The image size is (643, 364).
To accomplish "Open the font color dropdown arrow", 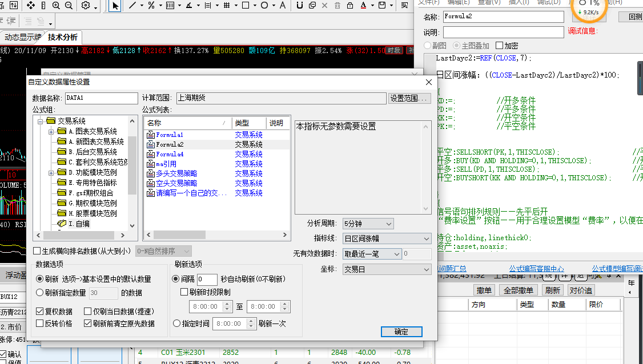I will (372, 6).
